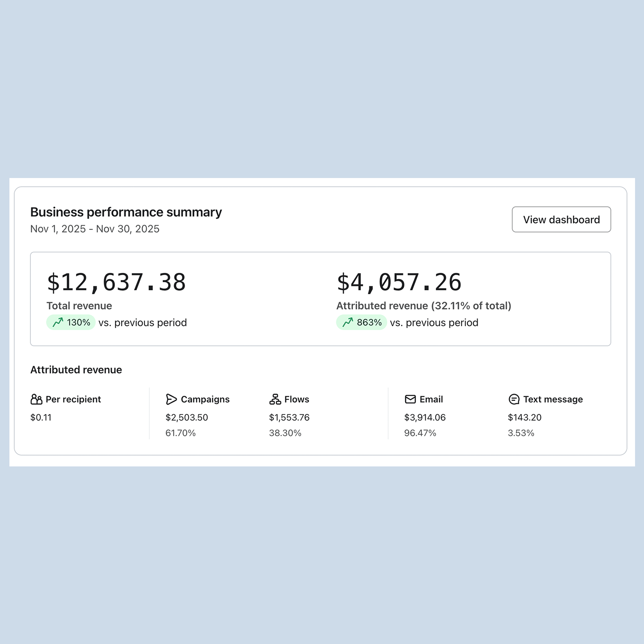Click the Campaigns paper plane icon

tap(171, 399)
